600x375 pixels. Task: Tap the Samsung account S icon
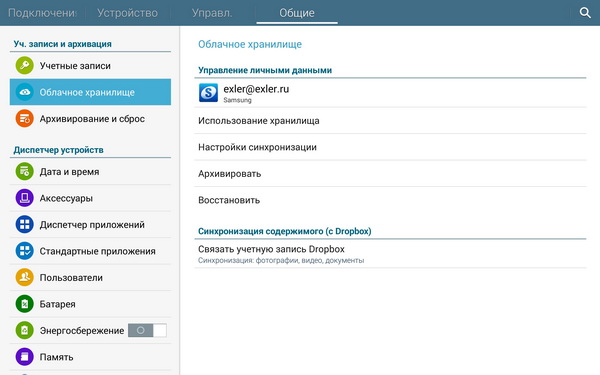coord(208,93)
